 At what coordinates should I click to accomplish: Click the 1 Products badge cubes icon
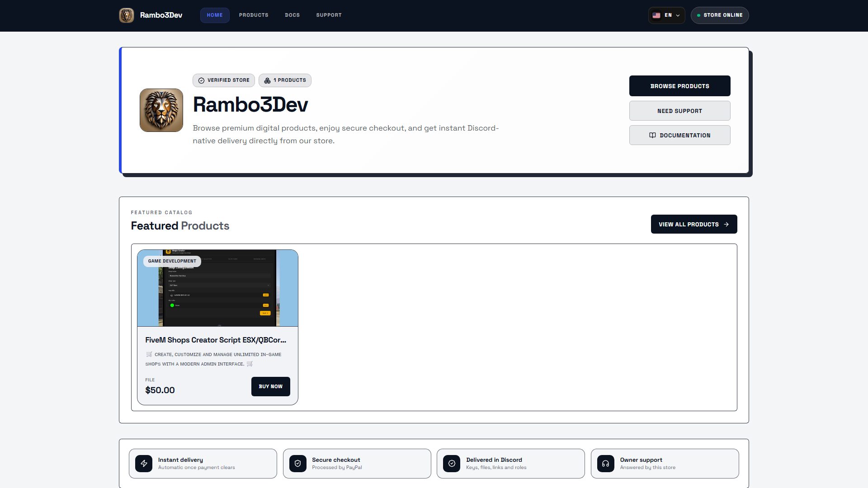267,80
